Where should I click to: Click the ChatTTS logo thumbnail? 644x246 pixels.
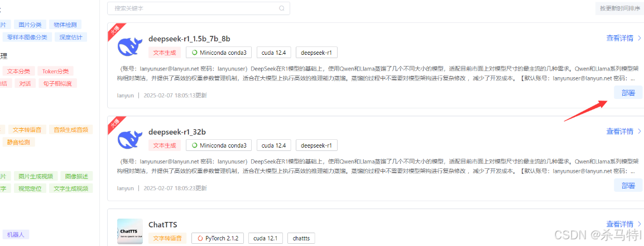pos(130,231)
